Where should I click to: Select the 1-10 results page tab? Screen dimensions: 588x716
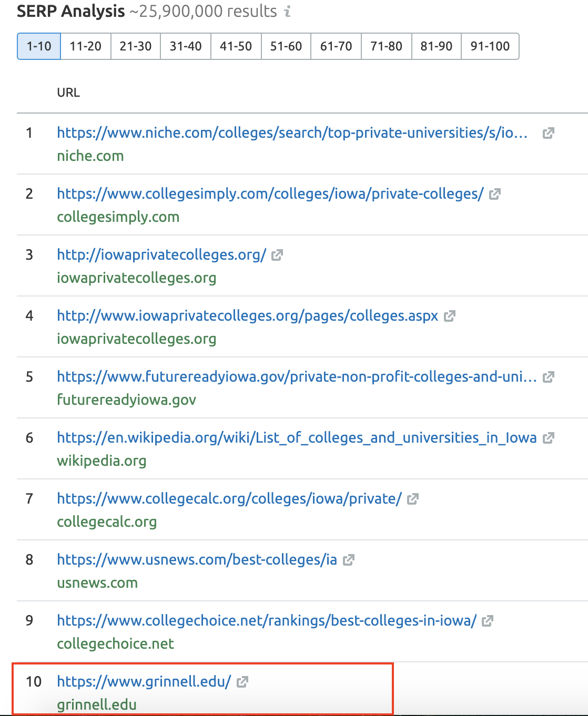[39, 46]
